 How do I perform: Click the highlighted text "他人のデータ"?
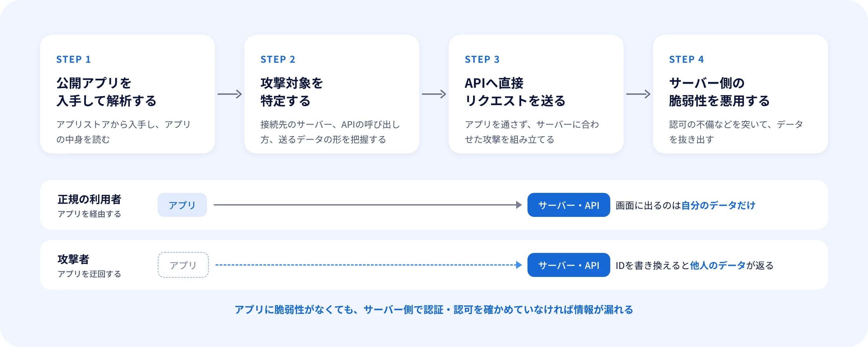tap(718, 265)
